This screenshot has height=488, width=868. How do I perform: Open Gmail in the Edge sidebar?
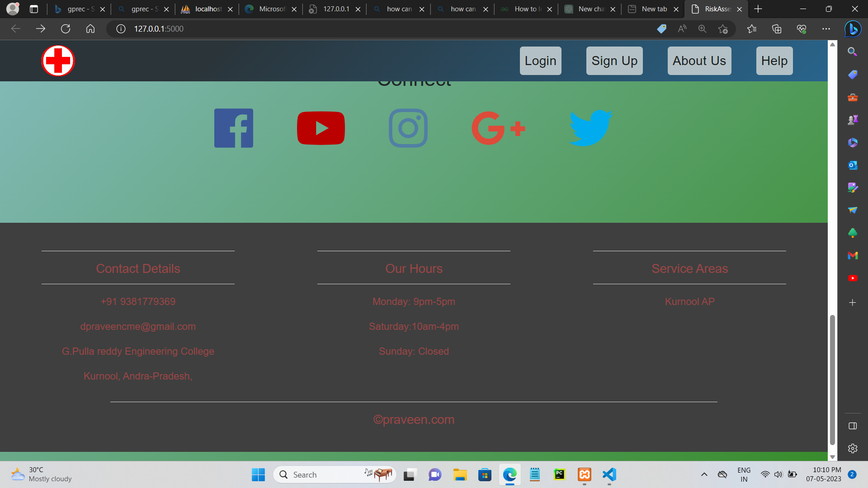click(853, 255)
